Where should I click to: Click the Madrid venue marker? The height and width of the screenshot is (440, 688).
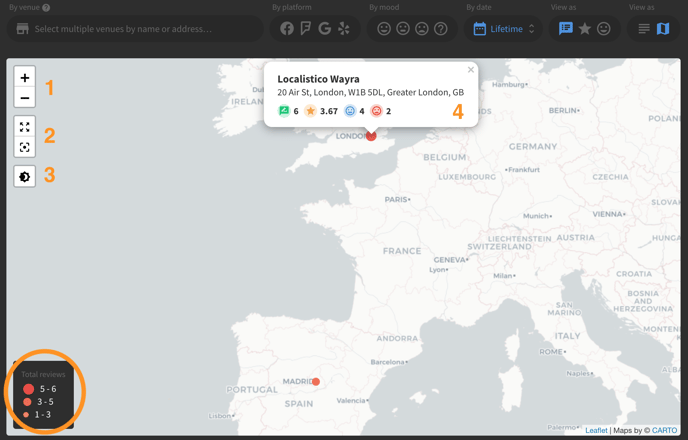(x=316, y=382)
